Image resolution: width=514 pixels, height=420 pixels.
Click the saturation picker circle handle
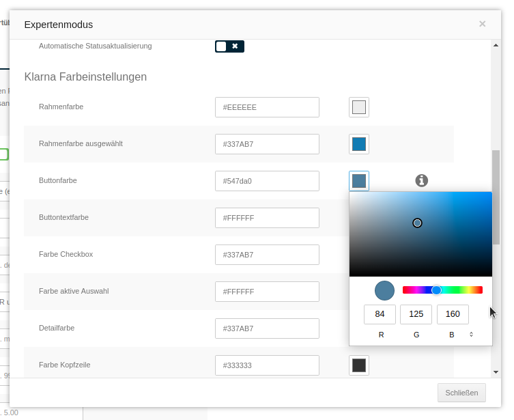point(417,223)
